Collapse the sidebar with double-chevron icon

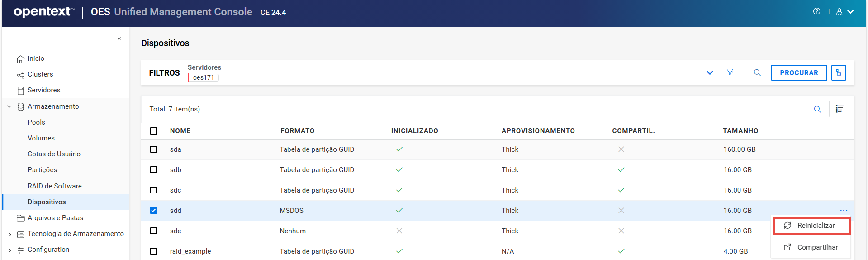click(x=119, y=39)
